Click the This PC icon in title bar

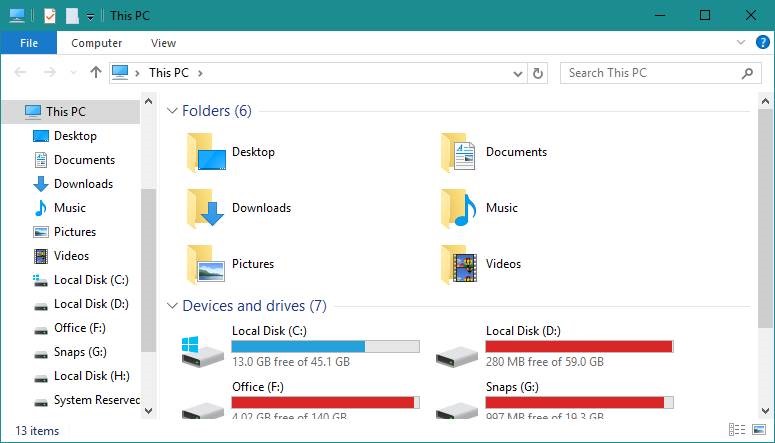click(x=16, y=16)
